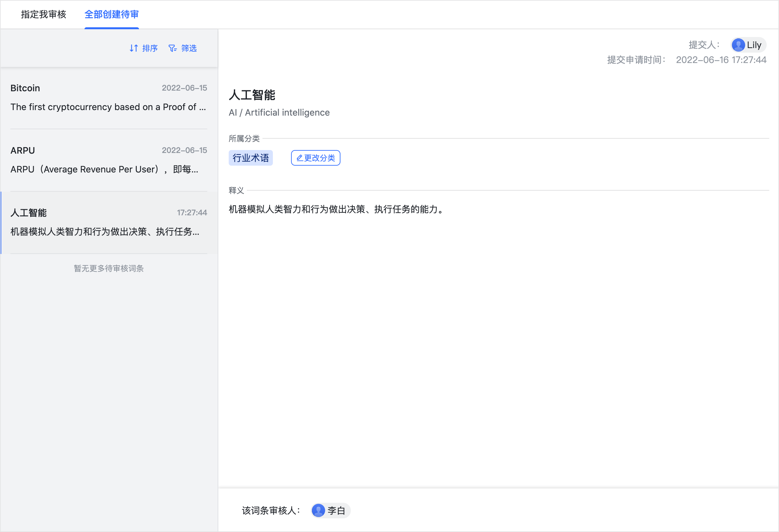Click the 人工智能 list preview text 机器模拟人类智力
The height and width of the screenshot is (532, 779).
[105, 232]
